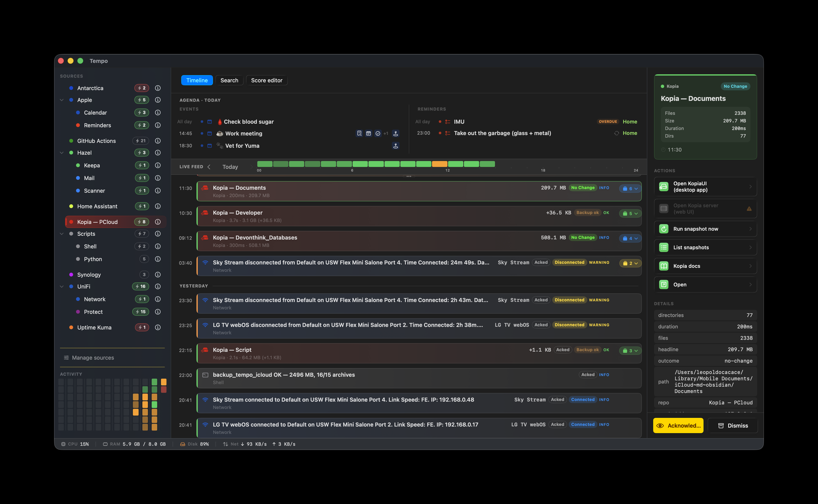Toggle the Protect score badge showing 15

(x=141, y=312)
